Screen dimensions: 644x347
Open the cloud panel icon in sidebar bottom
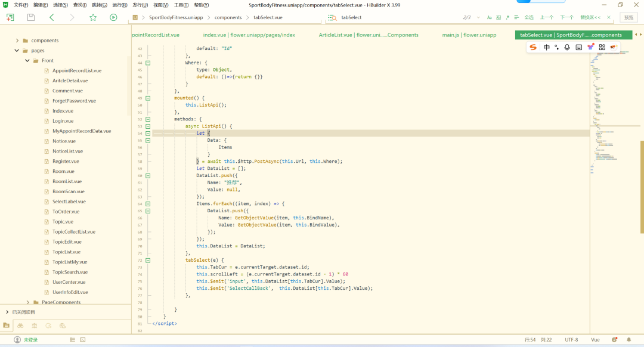click(63, 326)
